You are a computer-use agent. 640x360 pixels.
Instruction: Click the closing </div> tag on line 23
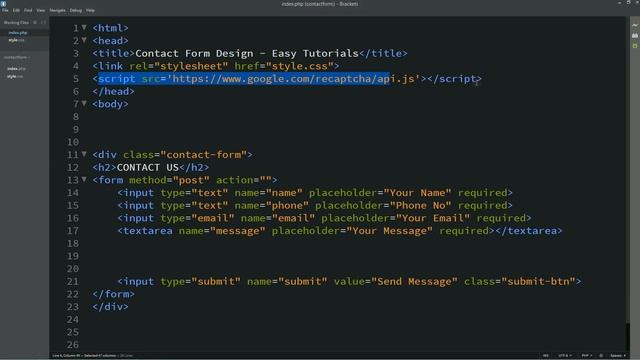click(110, 307)
